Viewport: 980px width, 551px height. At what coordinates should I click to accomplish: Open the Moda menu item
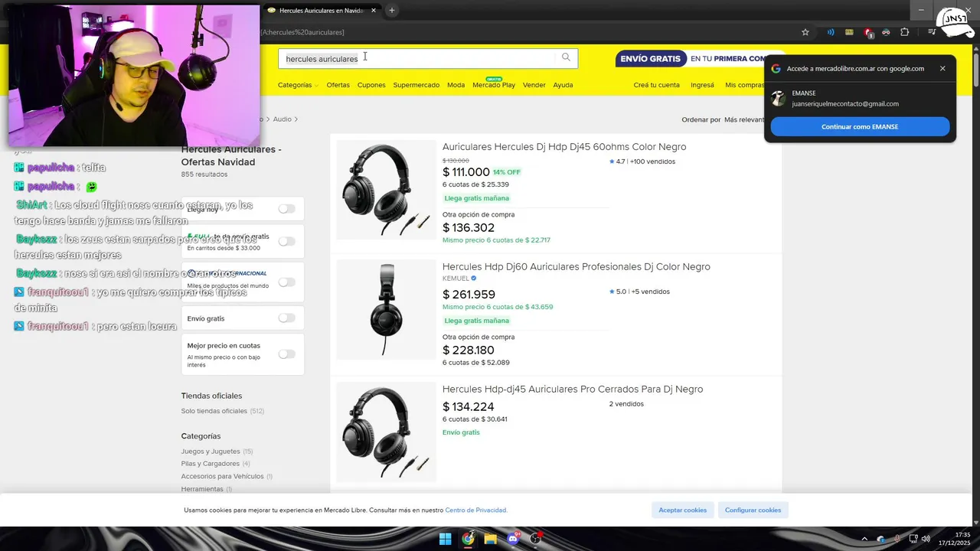coord(456,85)
